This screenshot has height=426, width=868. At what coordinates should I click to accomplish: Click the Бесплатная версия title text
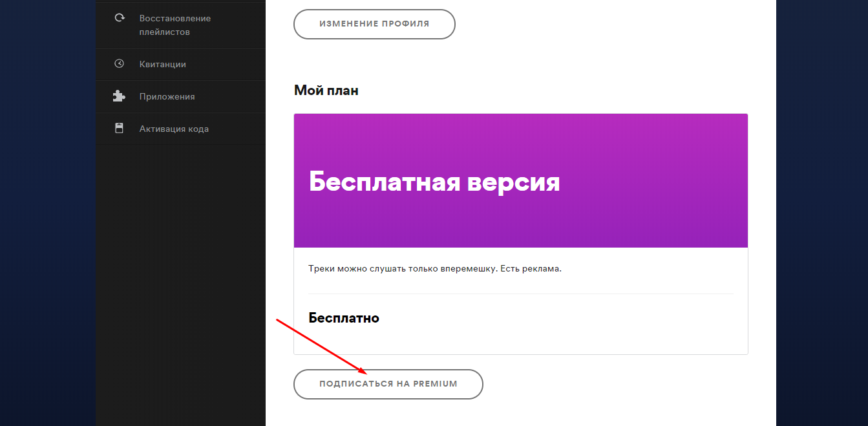pyautogui.click(x=434, y=182)
